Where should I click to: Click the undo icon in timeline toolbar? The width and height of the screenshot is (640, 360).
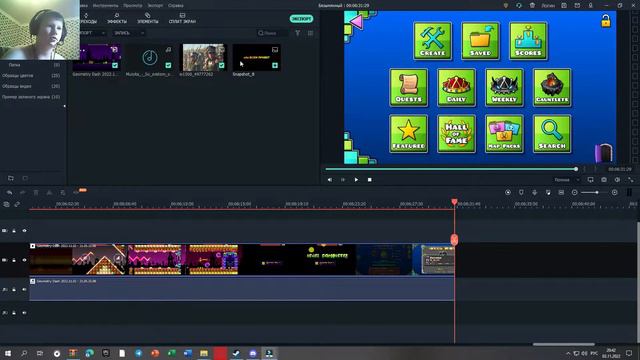pos(9,193)
